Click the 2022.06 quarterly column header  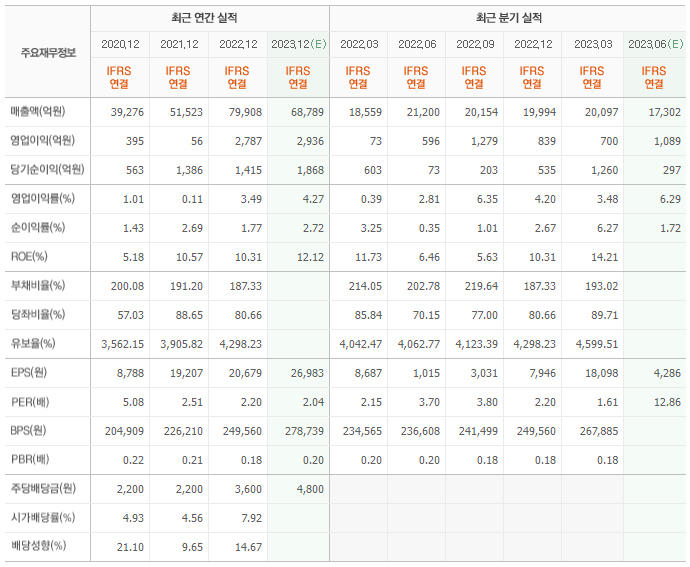coord(417,44)
